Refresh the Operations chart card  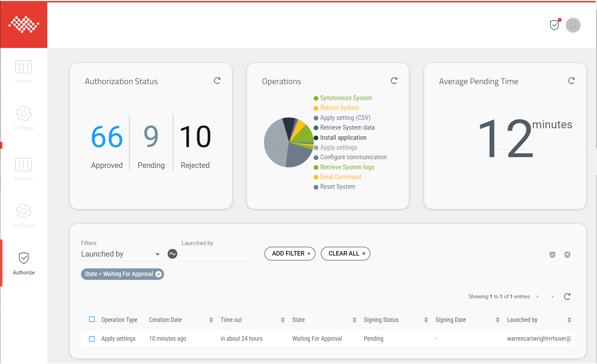[x=394, y=81]
